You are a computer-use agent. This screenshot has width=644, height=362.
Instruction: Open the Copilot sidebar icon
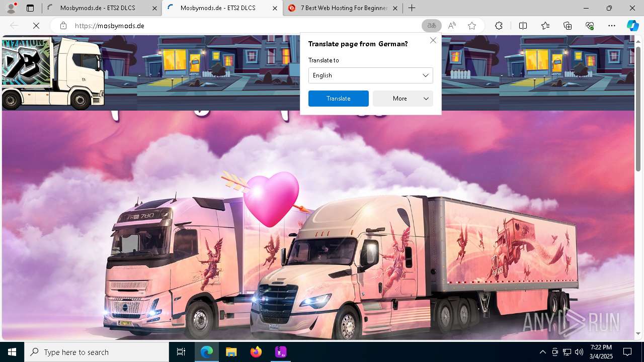[632, 26]
